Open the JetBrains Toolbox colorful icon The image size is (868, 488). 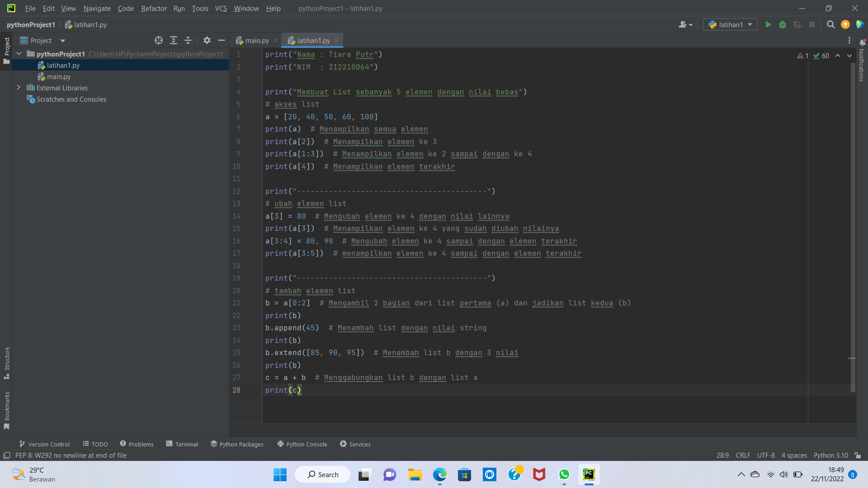coord(860,24)
